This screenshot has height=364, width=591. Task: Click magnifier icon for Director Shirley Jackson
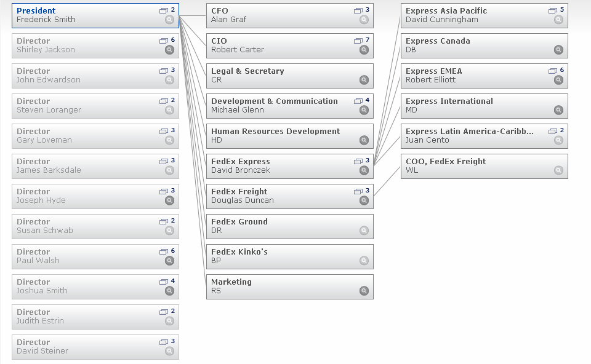click(170, 50)
